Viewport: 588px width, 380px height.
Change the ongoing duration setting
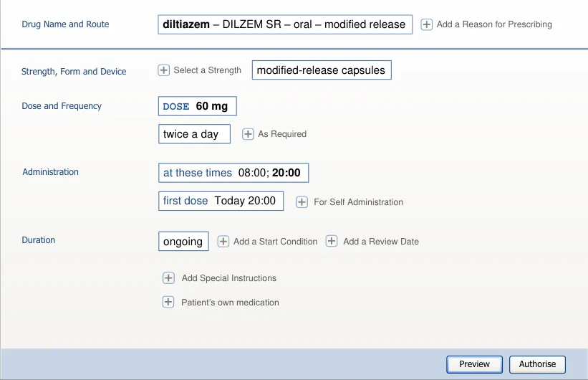coord(183,242)
